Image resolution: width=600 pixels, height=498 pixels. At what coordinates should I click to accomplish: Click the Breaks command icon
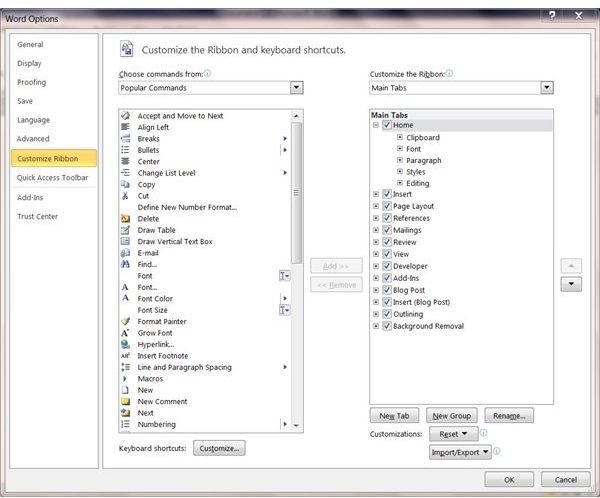126,138
